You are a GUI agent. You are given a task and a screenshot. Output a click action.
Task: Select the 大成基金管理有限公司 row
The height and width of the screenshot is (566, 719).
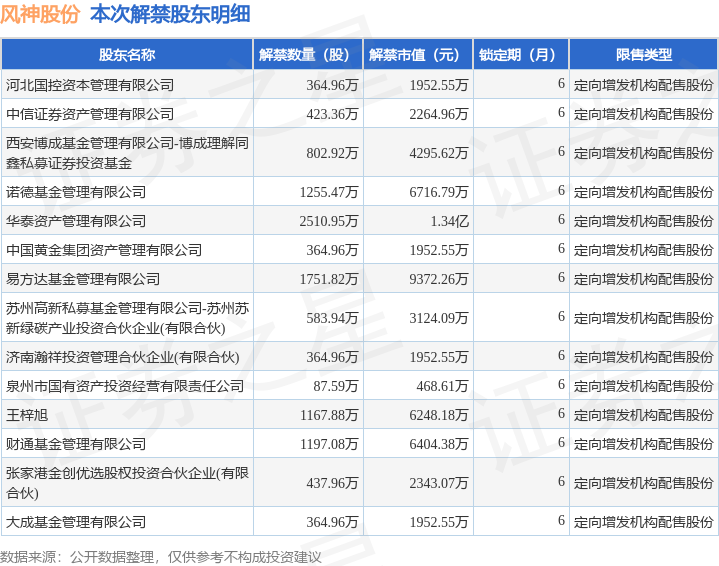point(360,522)
